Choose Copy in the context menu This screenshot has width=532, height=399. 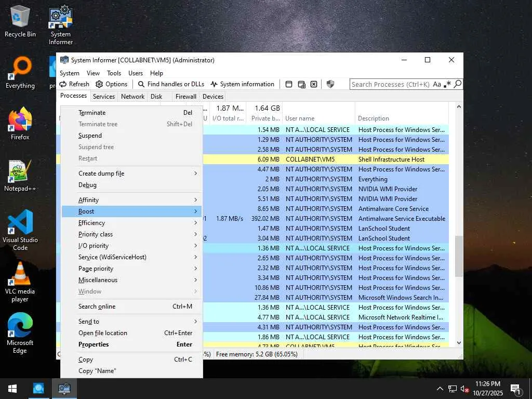tap(131, 360)
